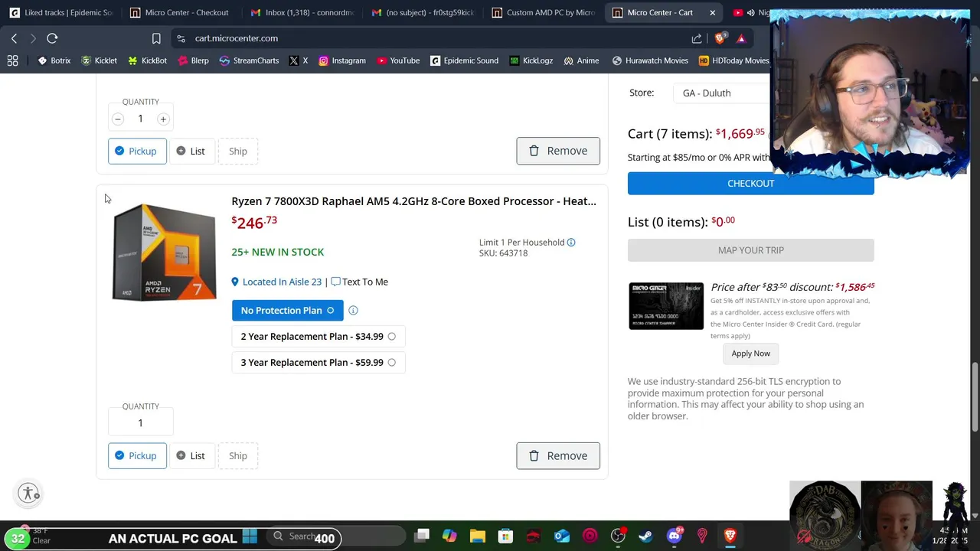The image size is (980, 551).
Task: Open Brave Shields lion icon
Action: [x=720, y=38]
